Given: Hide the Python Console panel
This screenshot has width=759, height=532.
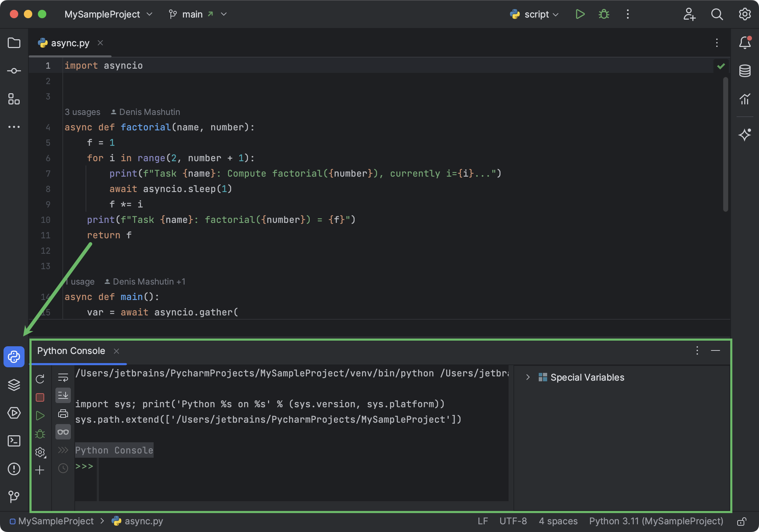Looking at the screenshot, I should click(716, 350).
